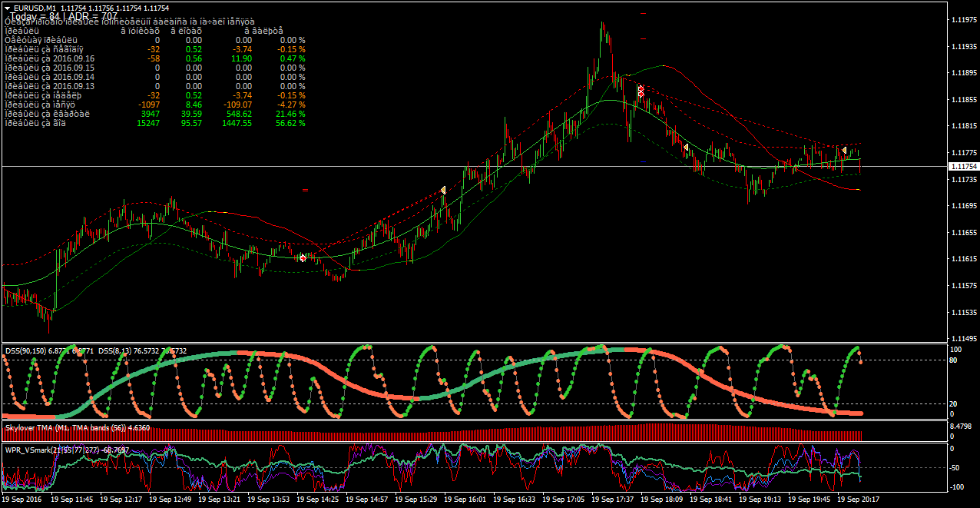Click the 1.11815 price axis label
The height and width of the screenshot is (508, 980).
(x=963, y=126)
